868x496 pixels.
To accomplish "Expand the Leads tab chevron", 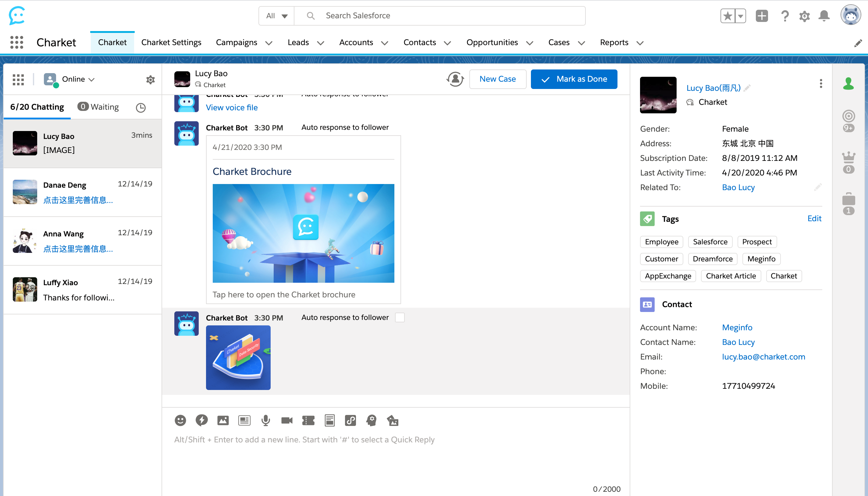I will tap(320, 43).
